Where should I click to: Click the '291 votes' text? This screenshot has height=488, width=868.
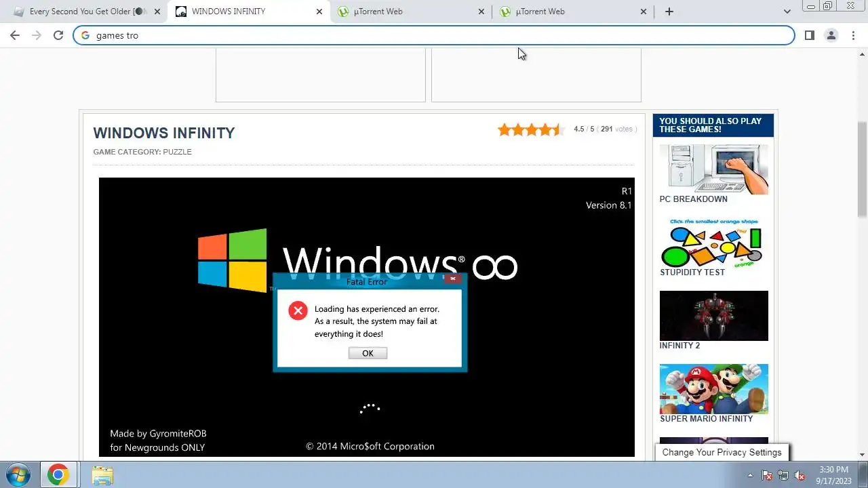pos(616,129)
